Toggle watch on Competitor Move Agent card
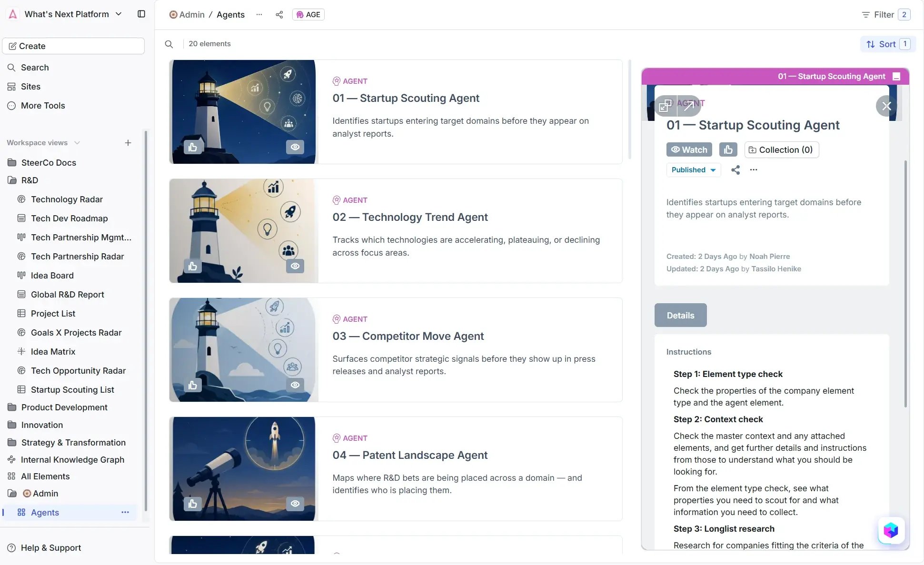The image size is (924, 565). (295, 385)
